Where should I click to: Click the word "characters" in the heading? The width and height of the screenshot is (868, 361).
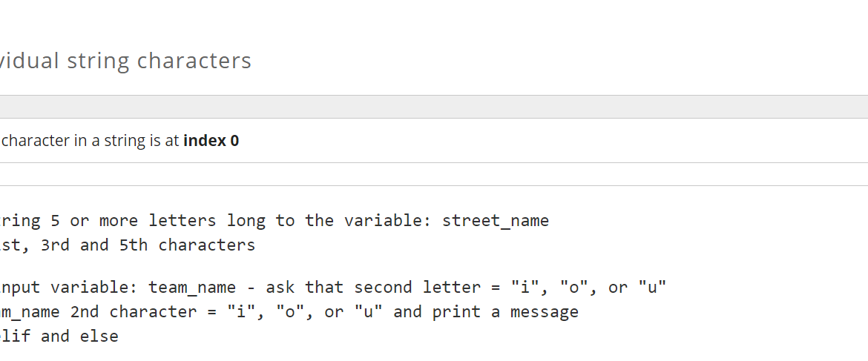[194, 61]
